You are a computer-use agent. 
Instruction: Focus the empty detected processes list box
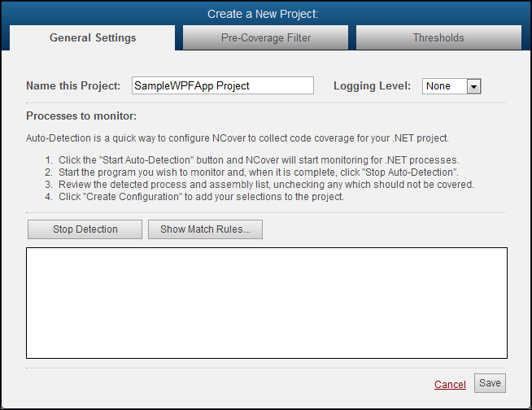pos(267,303)
